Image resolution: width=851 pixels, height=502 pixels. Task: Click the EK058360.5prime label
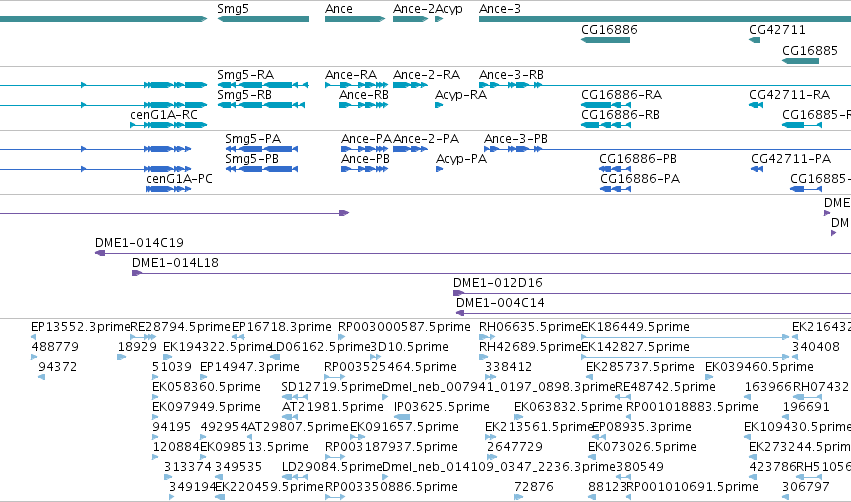click(x=206, y=387)
